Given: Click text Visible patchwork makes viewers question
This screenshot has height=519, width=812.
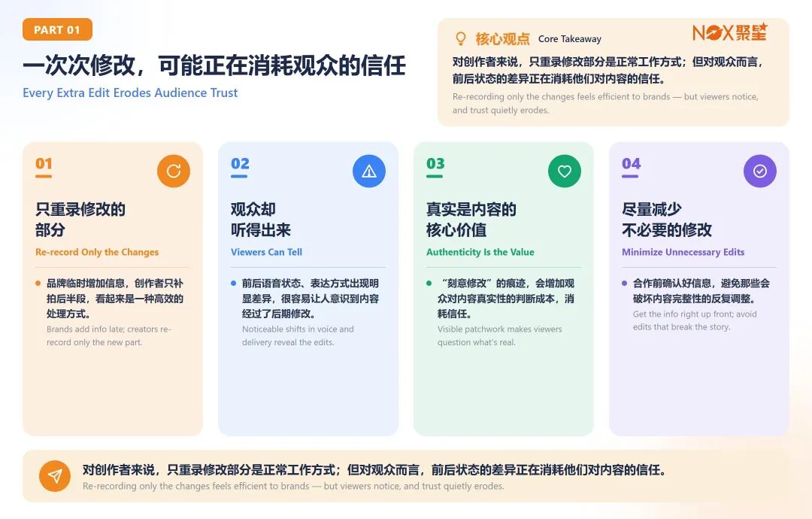Looking at the screenshot, I should click(500, 335).
